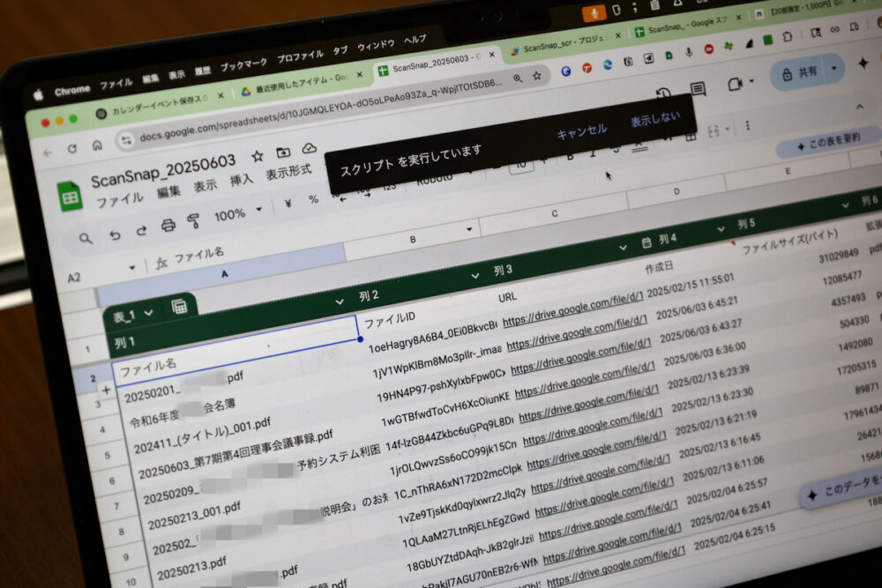Star the ScanSnap_20250603 document
Viewport: 882px width, 588px height.
258,156
